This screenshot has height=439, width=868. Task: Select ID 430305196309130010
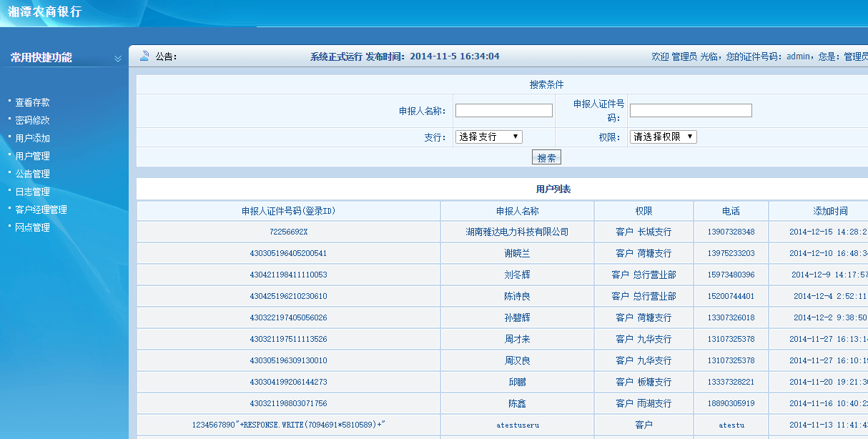coord(289,361)
